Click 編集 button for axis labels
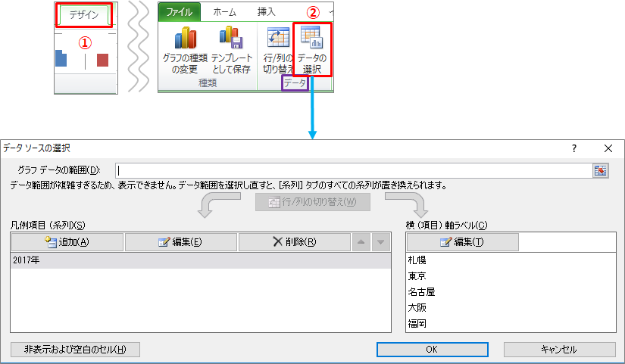Screen dimensions: 625x364 462,242
